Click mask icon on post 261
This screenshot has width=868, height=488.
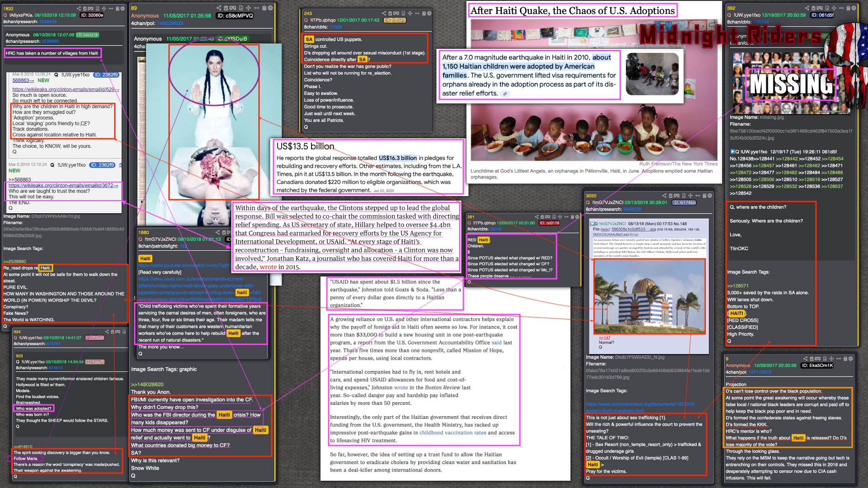click(547, 217)
